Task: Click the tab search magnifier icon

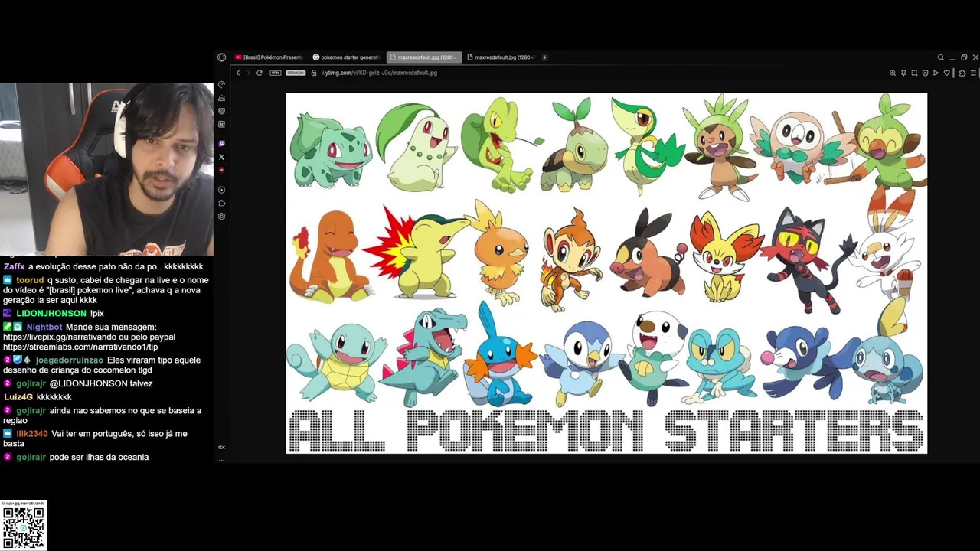Action: (x=941, y=57)
